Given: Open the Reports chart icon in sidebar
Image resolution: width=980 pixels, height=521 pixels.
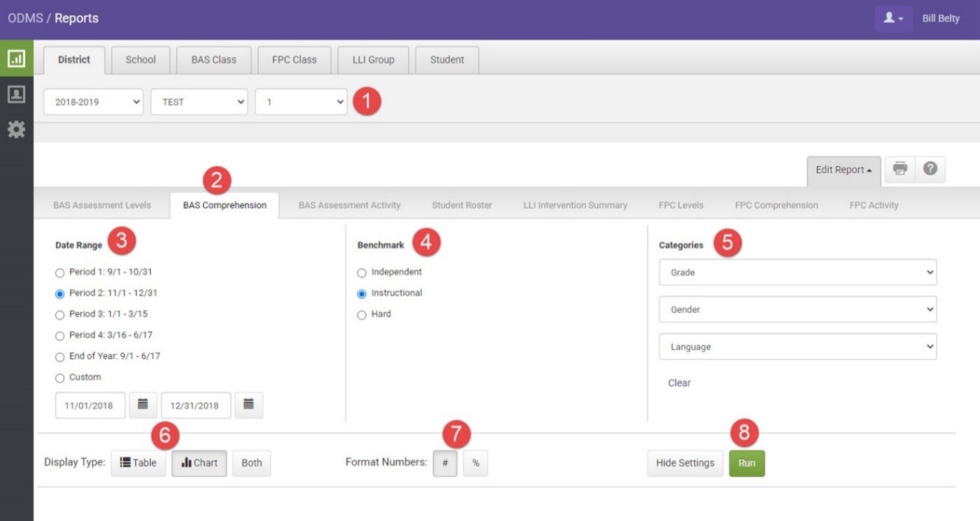Looking at the screenshot, I should click(16, 59).
